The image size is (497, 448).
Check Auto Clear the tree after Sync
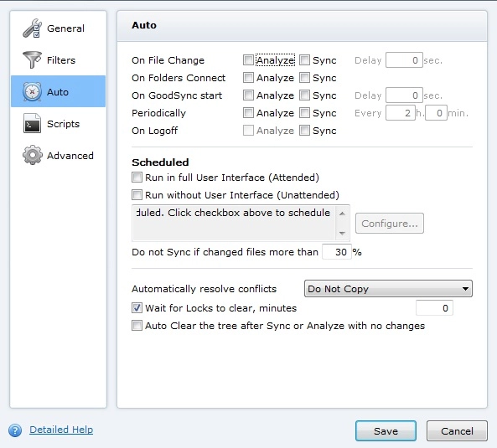(x=137, y=326)
